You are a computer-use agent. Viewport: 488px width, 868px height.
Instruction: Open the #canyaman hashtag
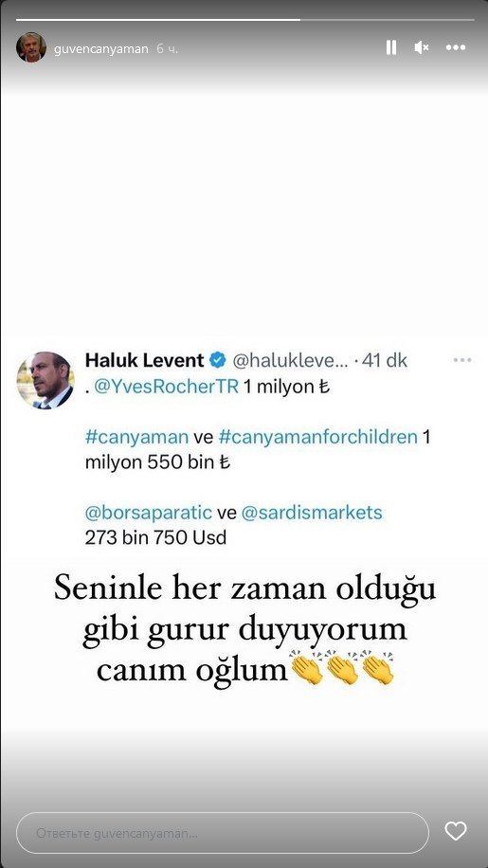coord(136,437)
